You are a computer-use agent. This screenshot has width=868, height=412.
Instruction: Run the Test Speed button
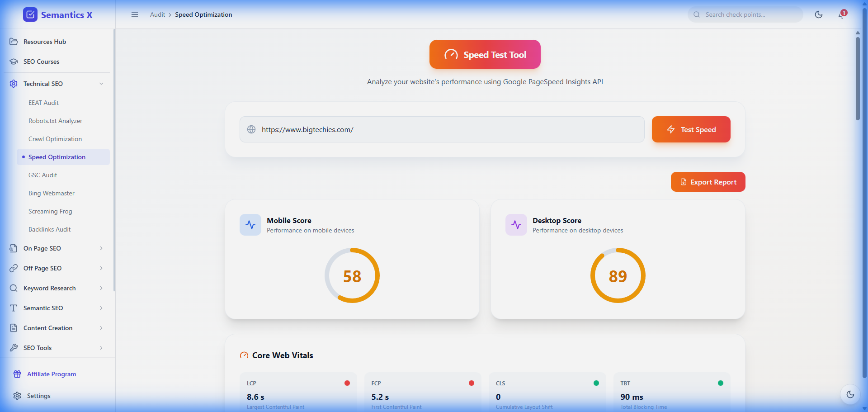point(691,129)
